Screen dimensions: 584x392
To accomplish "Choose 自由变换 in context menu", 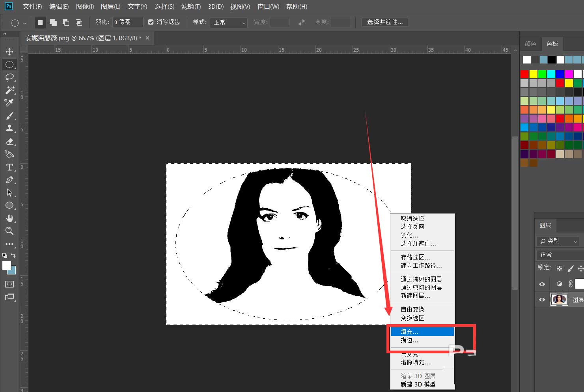I will point(422,309).
